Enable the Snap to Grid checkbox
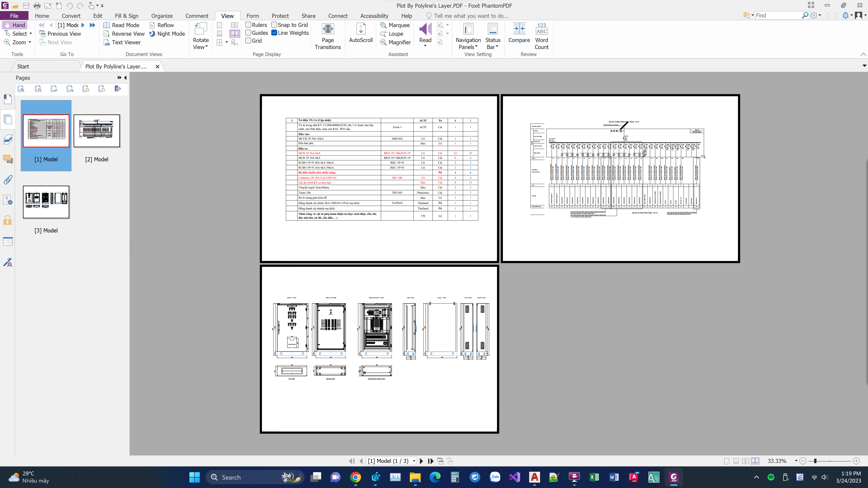Screen dimensions: 868x488 tap(274, 25)
